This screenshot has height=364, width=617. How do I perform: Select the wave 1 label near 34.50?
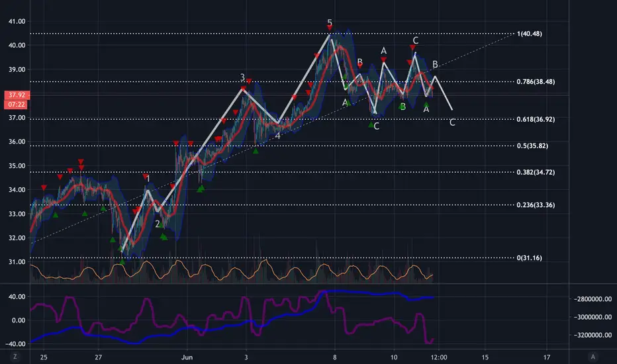pos(148,179)
